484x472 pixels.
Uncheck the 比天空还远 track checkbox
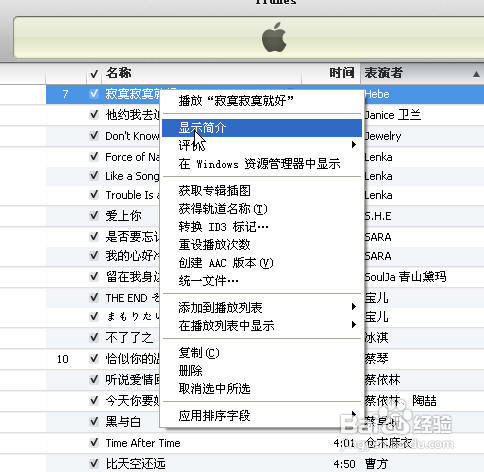[x=94, y=463]
